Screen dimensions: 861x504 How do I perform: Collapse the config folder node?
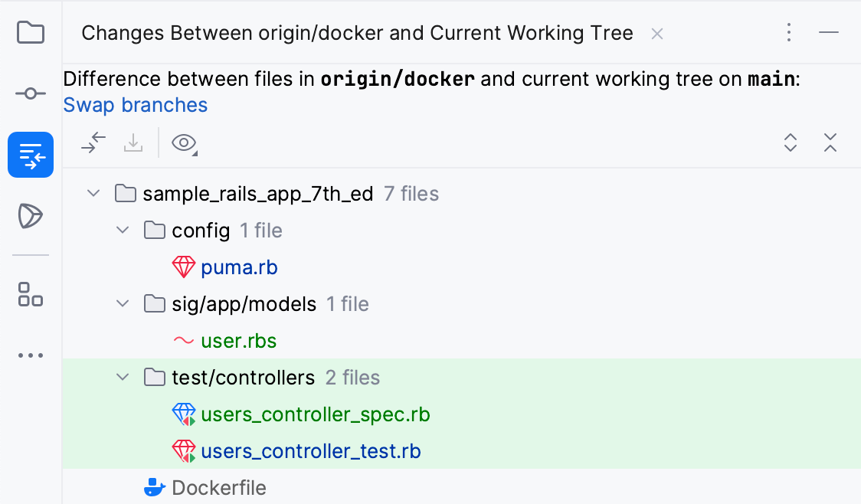tap(122, 230)
